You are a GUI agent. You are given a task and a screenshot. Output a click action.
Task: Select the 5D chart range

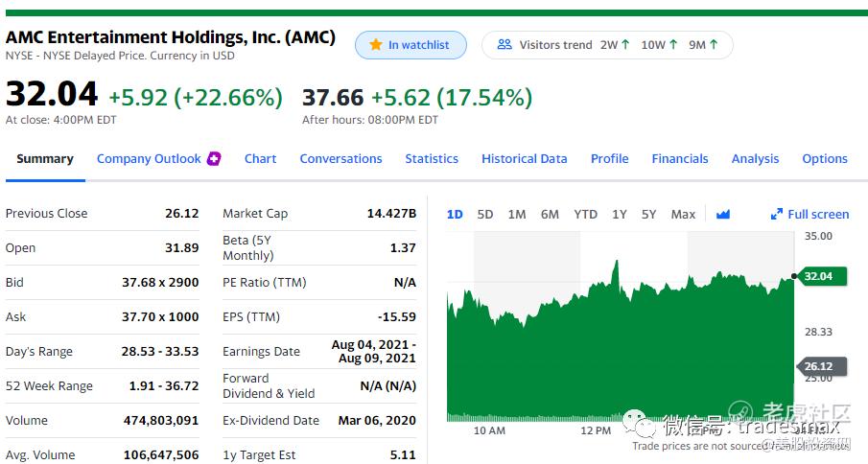pyautogui.click(x=485, y=214)
